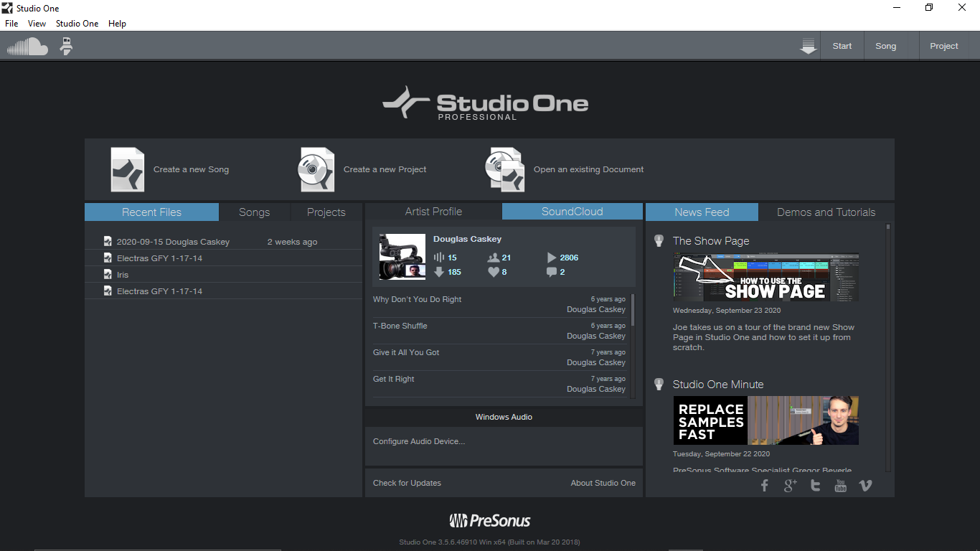Switch to the Artist Profile tab
This screenshot has height=551, width=980.
(433, 212)
